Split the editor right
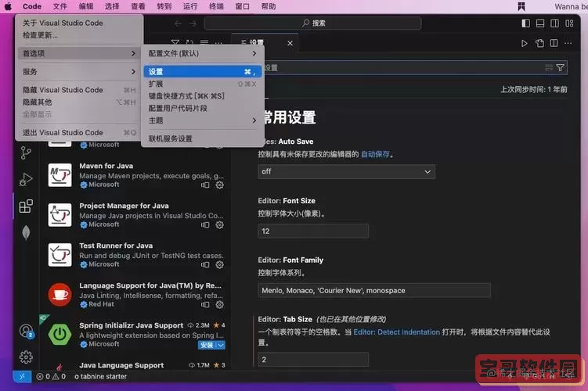588x391 pixels. point(554,44)
